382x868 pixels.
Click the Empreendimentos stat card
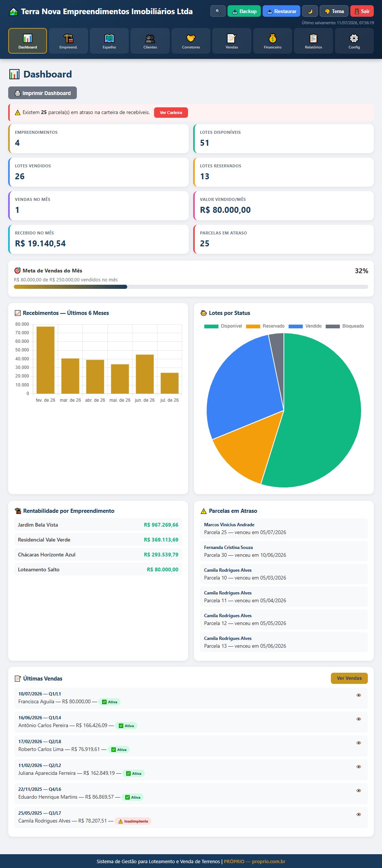[x=98, y=139]
